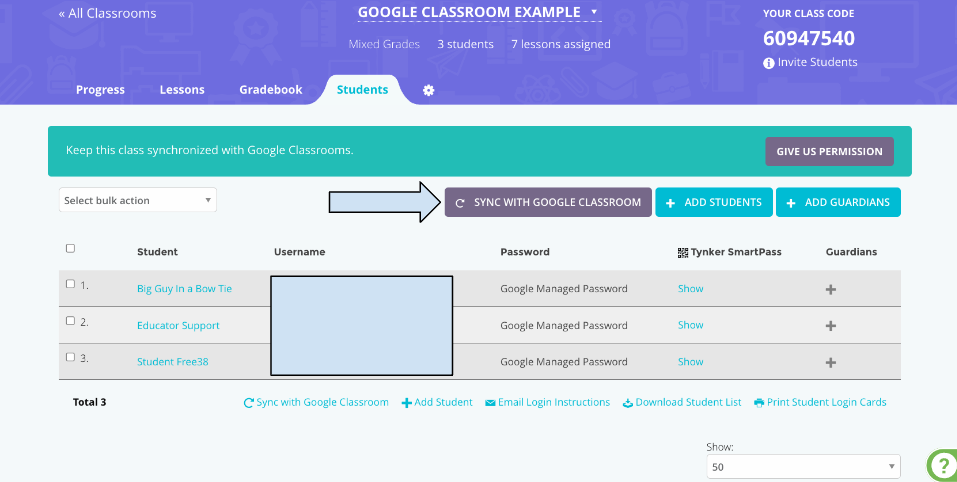Click Sync With Google Classroom button
Screen dimensions: 957x482
[548, 202]
